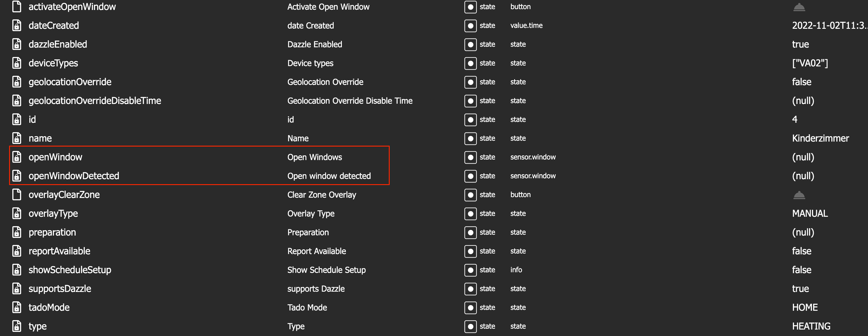Click state type icon in dazzleEnabled row

(x=470, y=45)
